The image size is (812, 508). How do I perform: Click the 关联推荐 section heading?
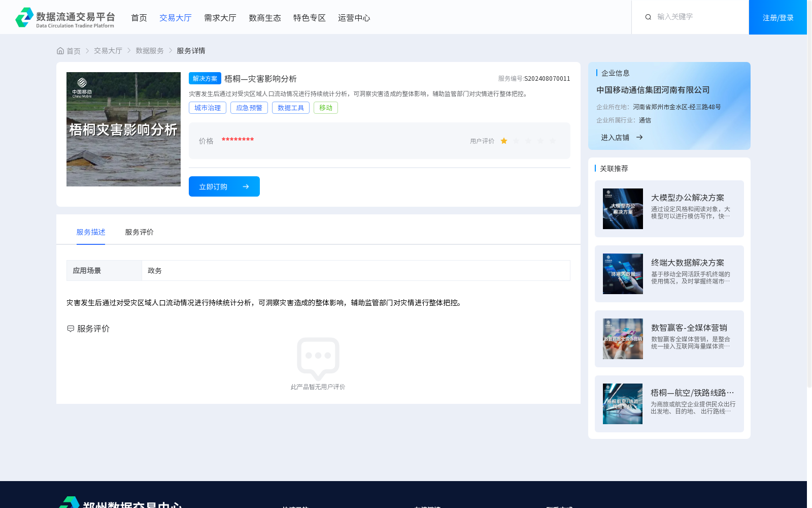tap(614, 169)
